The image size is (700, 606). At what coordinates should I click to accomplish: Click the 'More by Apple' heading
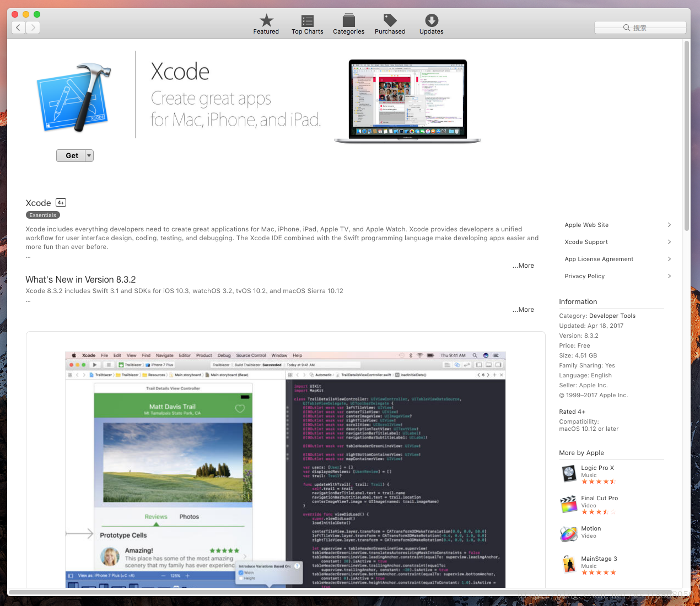(x=581, y=453)
